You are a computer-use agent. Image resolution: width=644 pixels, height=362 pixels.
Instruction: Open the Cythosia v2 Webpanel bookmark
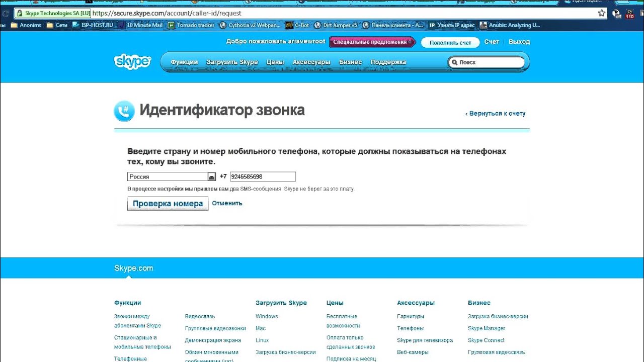(x=250, y=25)
